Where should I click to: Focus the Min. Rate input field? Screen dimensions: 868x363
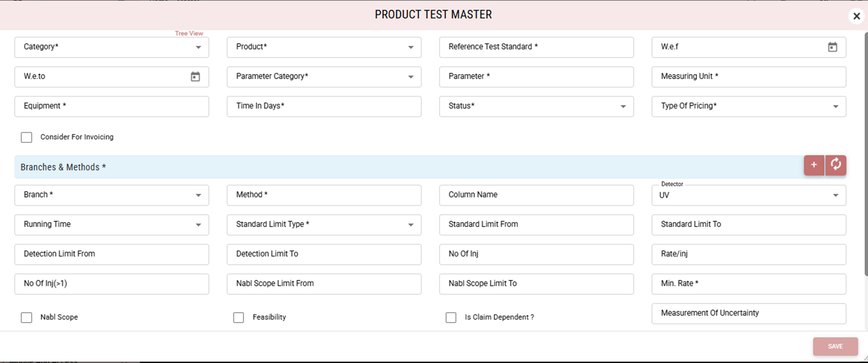(749, 284)
